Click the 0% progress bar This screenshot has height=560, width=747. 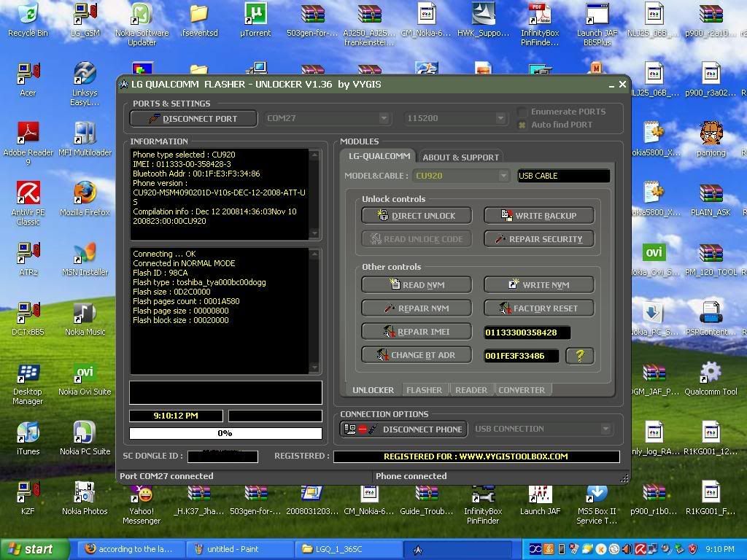click(x=226, y=433)
